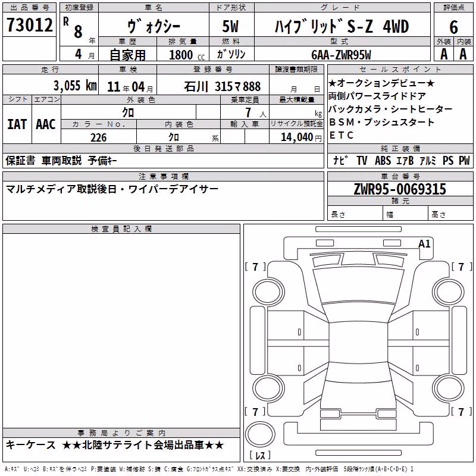The image size is (476, 476).
Task: Click the displacement value 1800 cc
Action: click(x=187, y=55)
